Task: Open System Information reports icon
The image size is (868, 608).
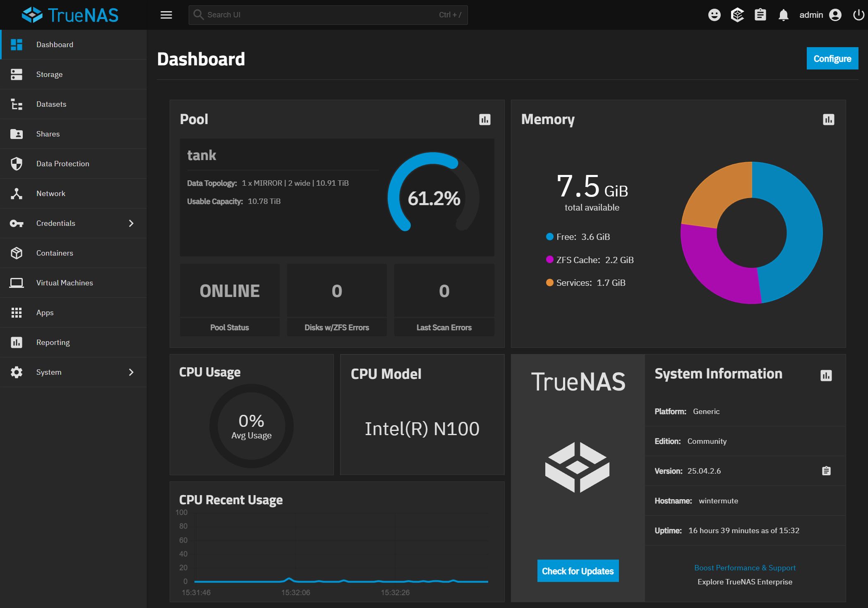Action: [826, 375]
